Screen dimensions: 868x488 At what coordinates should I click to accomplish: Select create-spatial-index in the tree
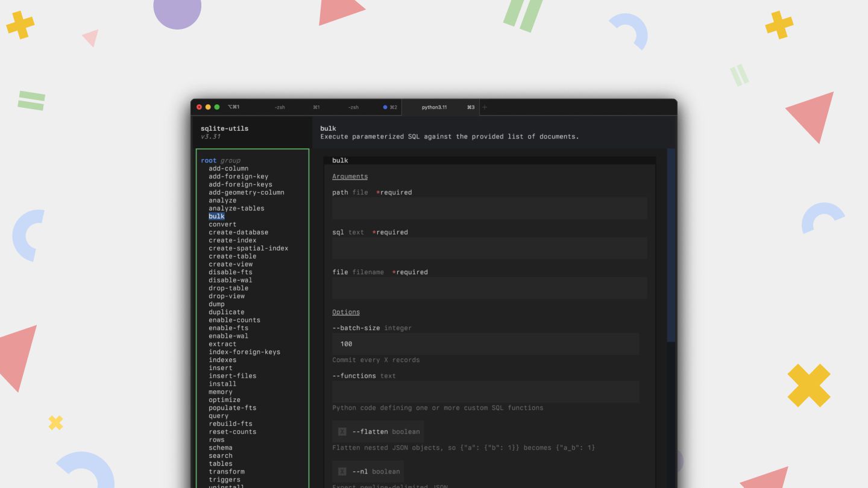point(248,248)
